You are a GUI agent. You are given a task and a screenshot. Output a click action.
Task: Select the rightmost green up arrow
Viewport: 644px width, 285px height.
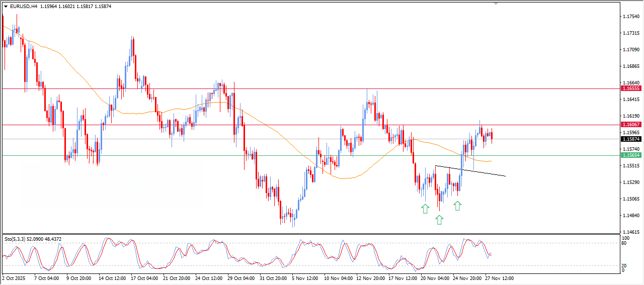[457, 205]
